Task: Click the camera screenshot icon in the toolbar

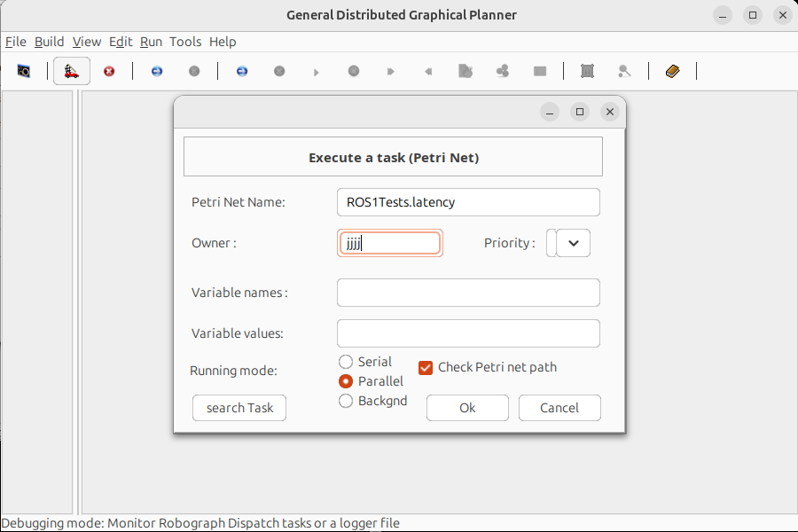Action: [x=23, y=71]
